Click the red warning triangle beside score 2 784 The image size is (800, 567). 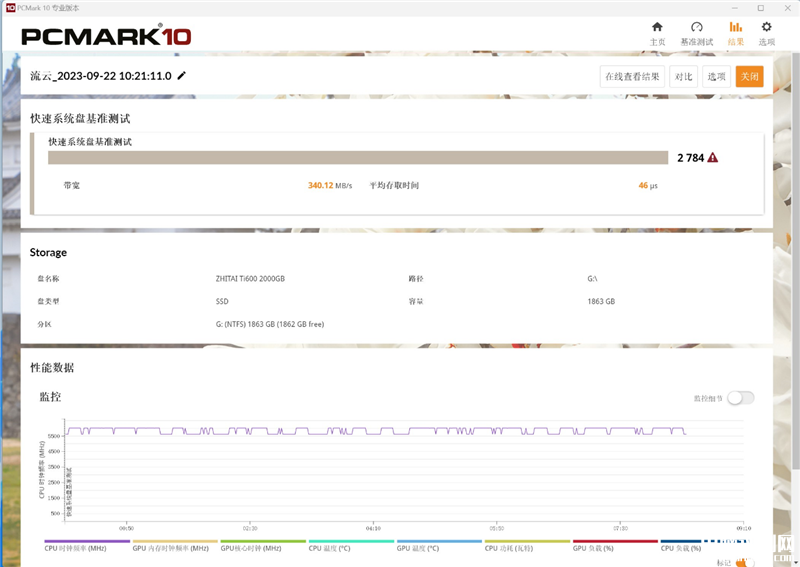coord(713,158)
